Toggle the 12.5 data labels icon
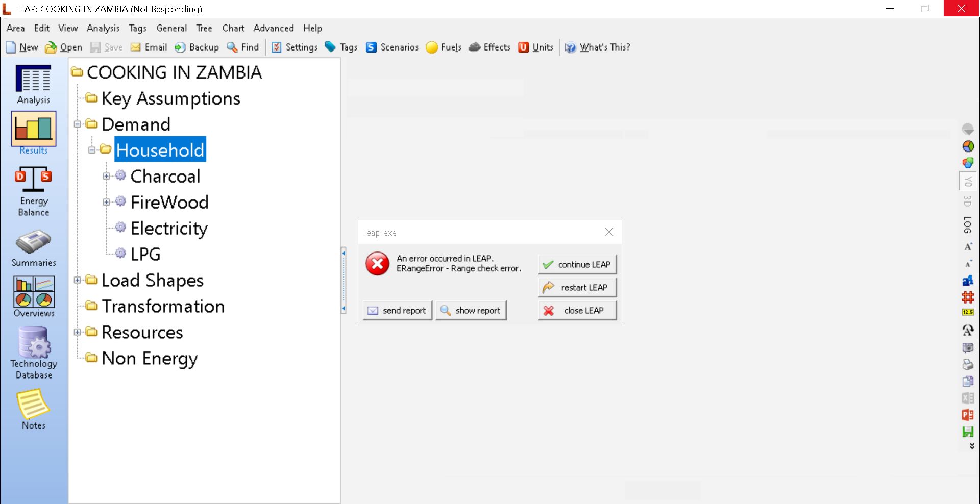 pos(968,312)
